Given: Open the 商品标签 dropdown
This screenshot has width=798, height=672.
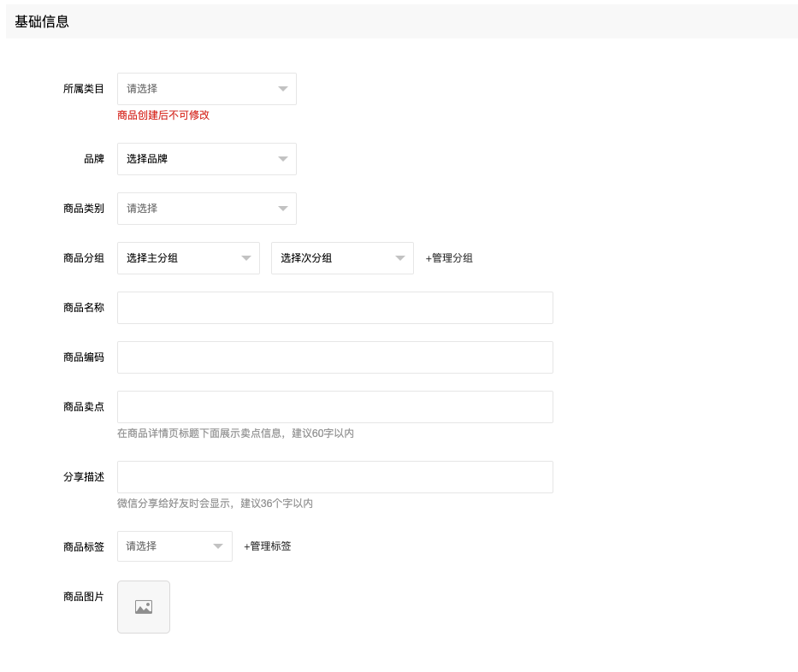Looking at the screenshot, I should 174,546.
